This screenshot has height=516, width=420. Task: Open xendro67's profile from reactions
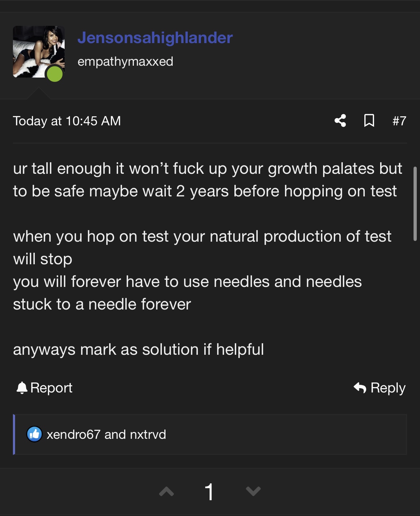[x=74, y=434]
